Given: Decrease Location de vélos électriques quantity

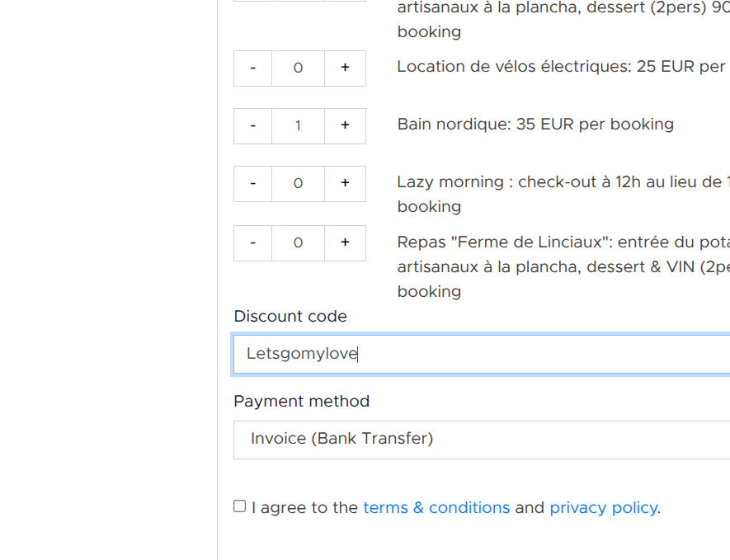Looking at the screenshot, I should (x=252, y=68).
